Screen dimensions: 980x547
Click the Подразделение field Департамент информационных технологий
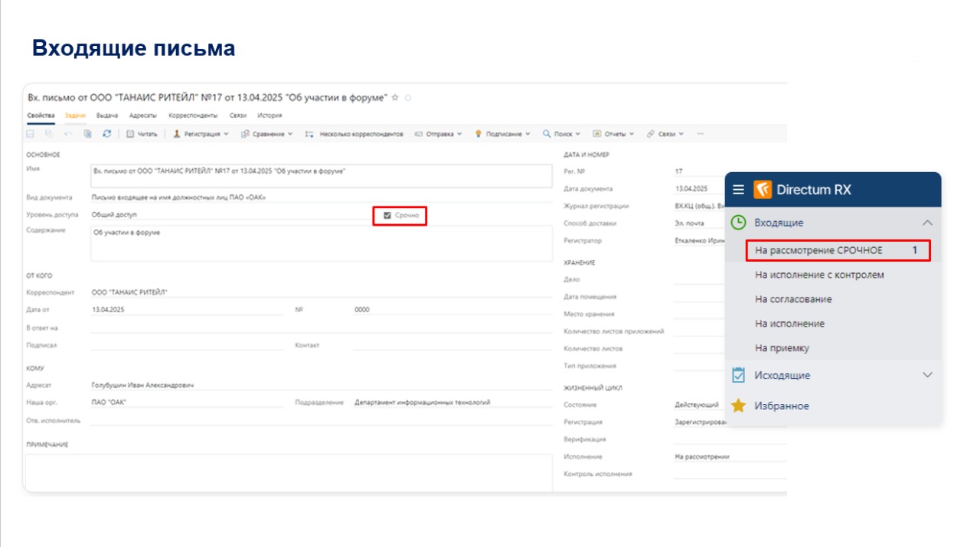452,402
